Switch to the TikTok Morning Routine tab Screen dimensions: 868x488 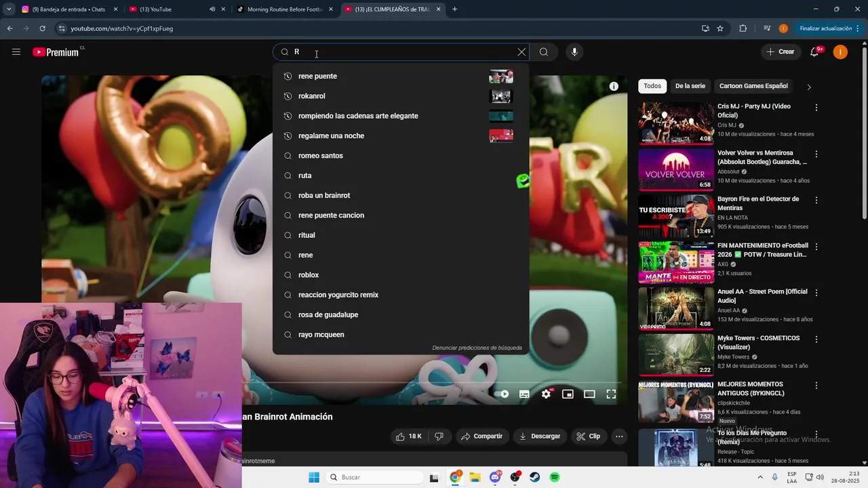click(x=283, y=9)
